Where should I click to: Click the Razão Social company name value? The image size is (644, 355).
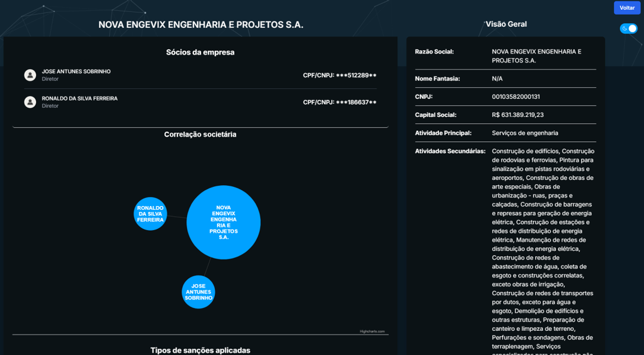pyautogui.click(x=536, y=56)
